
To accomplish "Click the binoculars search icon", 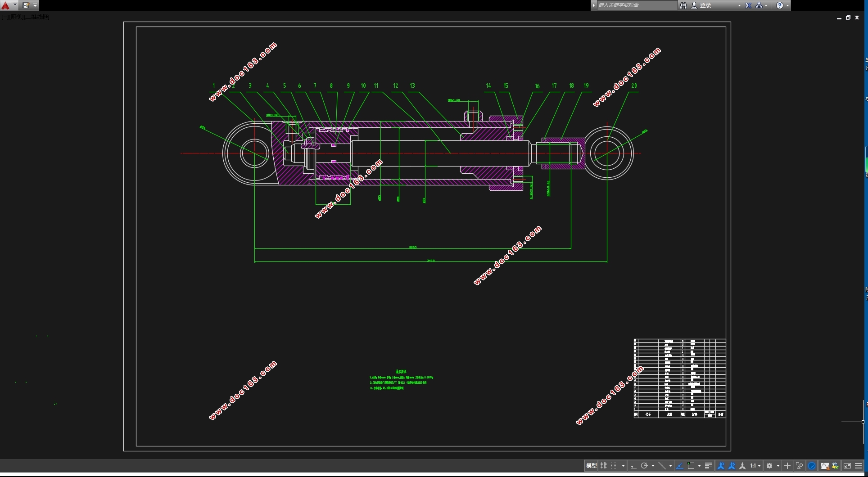I will [683, 5].
